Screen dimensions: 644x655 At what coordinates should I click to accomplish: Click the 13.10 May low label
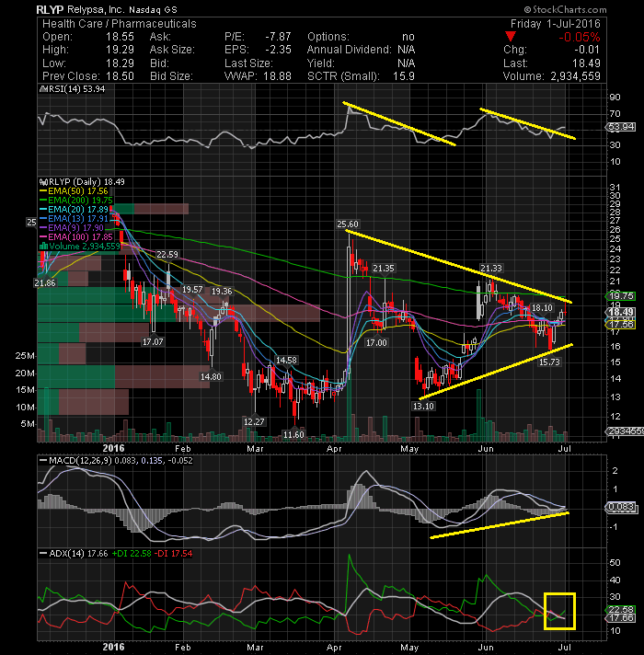click(x=423, y=406)
